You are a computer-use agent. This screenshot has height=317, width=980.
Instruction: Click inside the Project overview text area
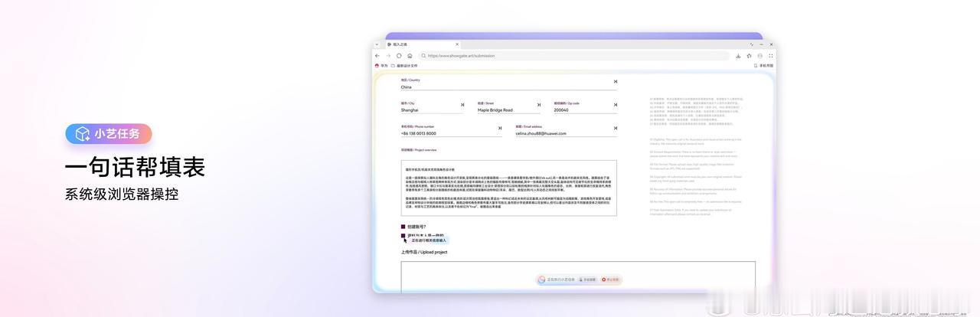point(508,188)
